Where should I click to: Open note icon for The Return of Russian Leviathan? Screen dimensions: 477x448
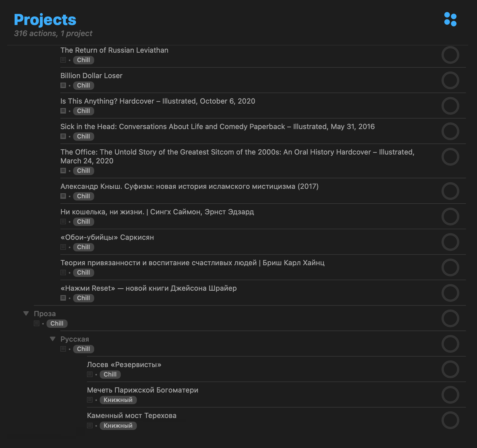point(63,60)
